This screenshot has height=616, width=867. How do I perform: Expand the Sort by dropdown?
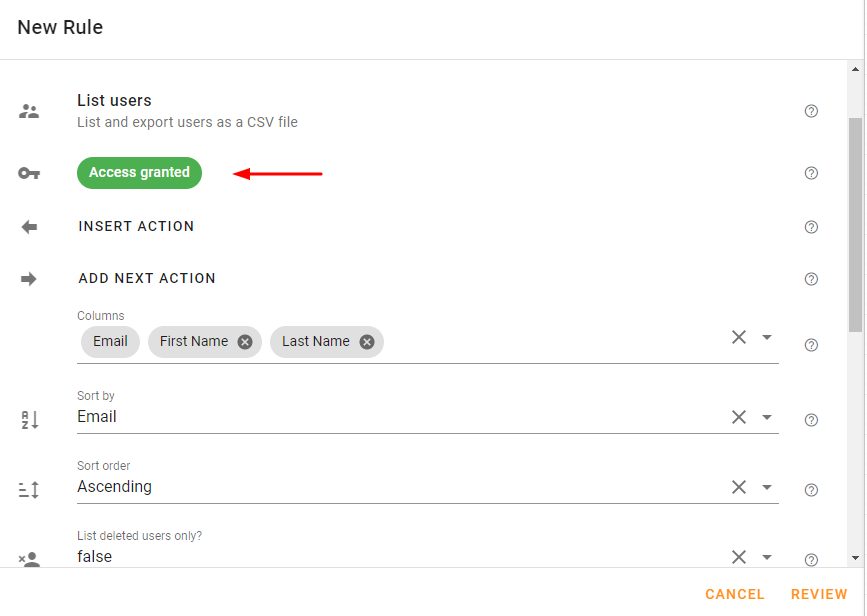tap(766, 417)
